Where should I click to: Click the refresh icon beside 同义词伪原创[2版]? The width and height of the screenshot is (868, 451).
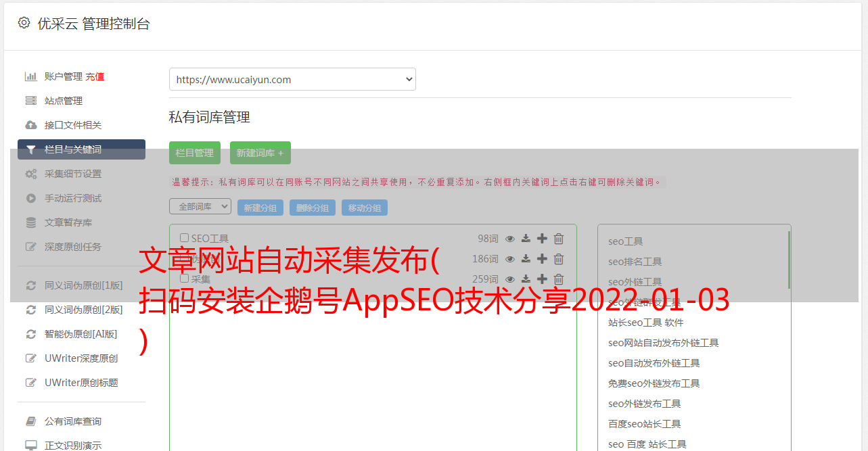pos(31,310)
